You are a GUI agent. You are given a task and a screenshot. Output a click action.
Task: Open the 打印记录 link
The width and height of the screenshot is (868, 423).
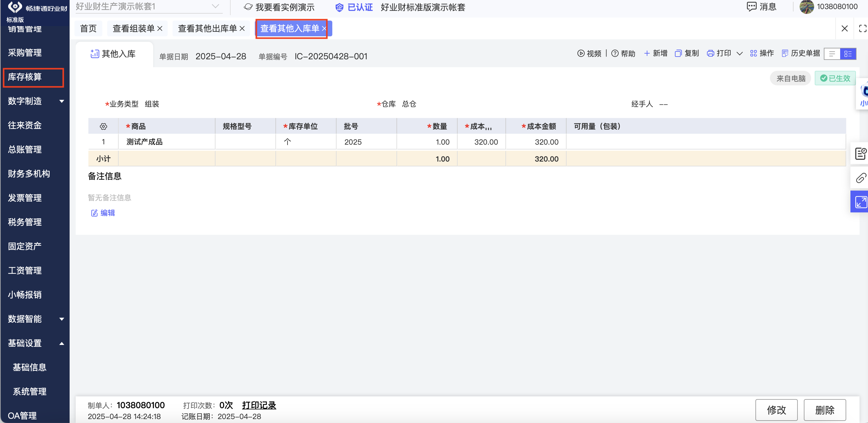(x=259, y=405)
